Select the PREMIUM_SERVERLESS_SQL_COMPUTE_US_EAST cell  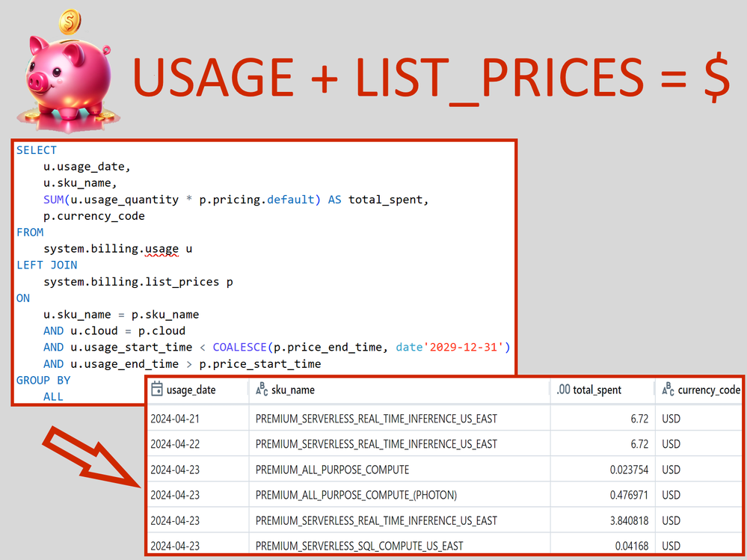pos(359,546)
